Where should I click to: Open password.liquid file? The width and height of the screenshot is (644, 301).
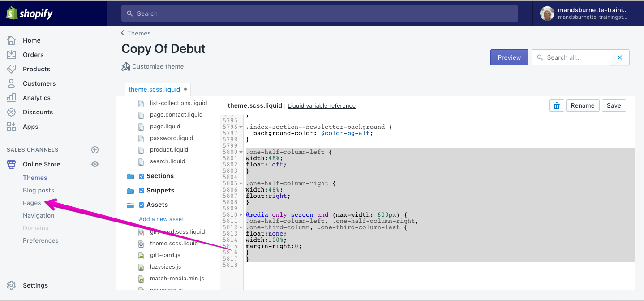tap(172, 138)
